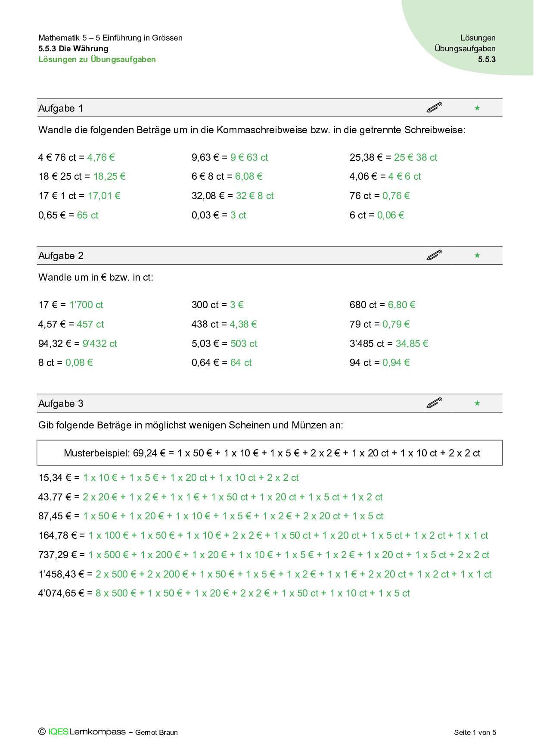Select the 'Aufgabe 2' section heading
534x756 pixels.
[61, 256]
